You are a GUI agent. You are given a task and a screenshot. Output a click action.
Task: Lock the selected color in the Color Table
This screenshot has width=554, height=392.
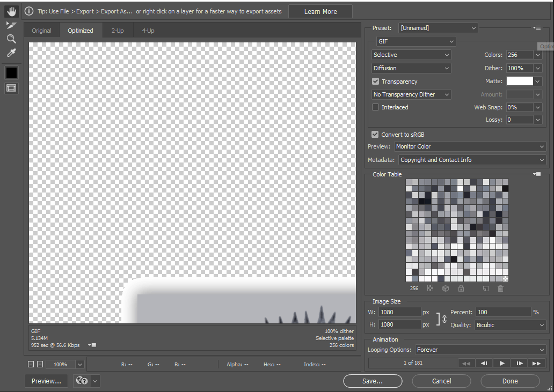pos(461,288)
